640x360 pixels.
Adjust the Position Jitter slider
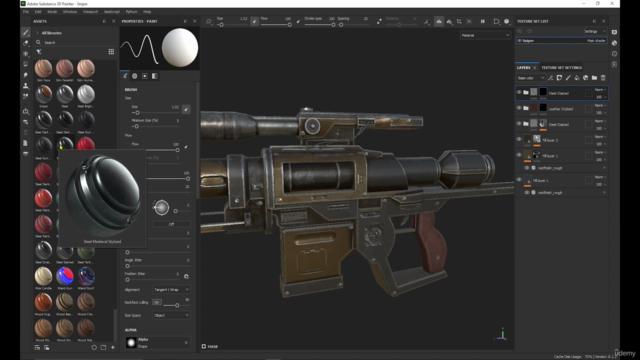point(153,280)
